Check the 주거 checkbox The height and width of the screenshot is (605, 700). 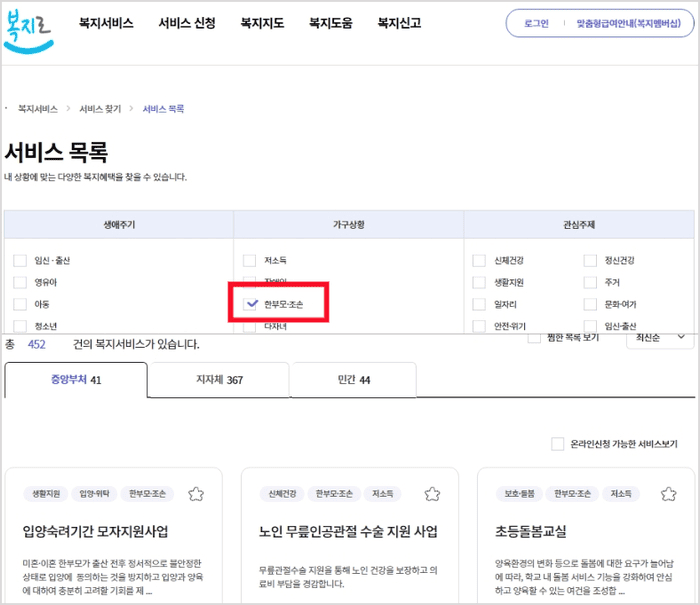tap(590, 282)
